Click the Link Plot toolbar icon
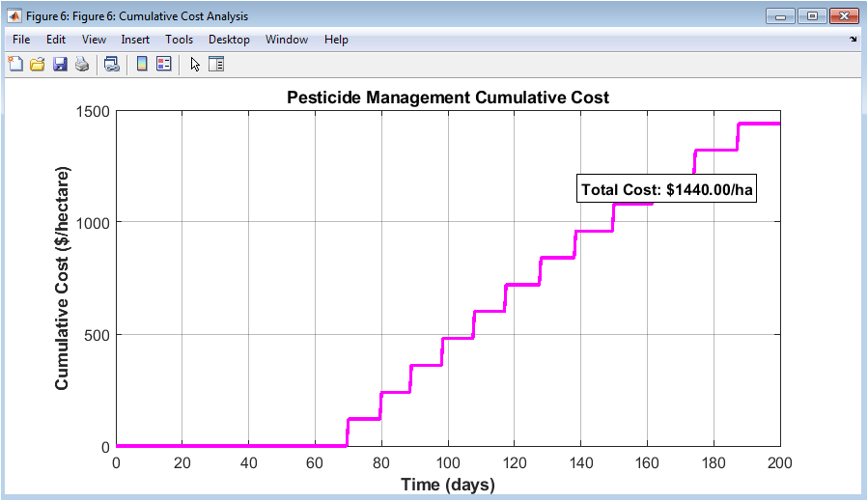Viewport: 868px width, 501px height. coord(112,65)
